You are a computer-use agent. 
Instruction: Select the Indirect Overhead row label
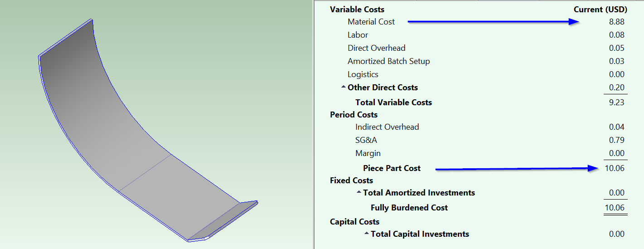[x=387, y=127]
